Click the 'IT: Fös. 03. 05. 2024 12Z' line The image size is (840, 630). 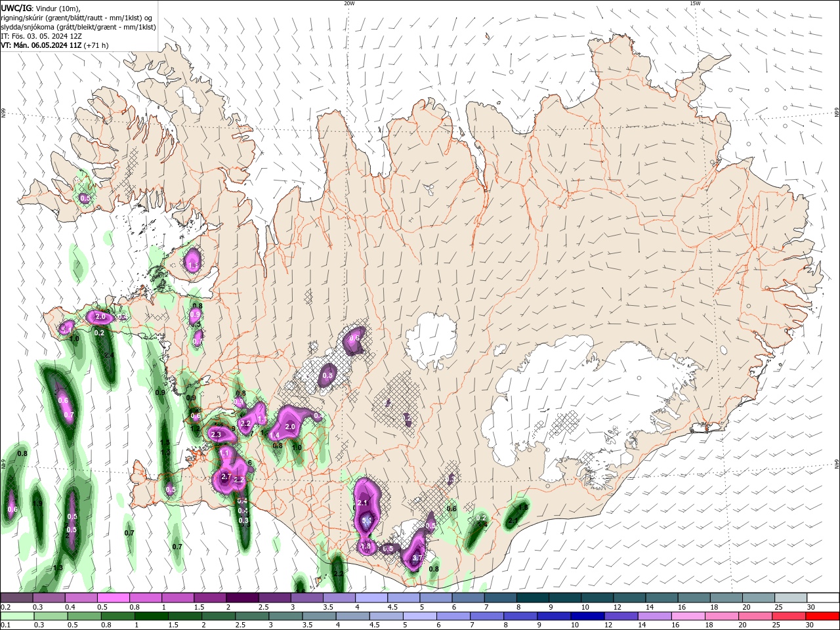[41, 36]
